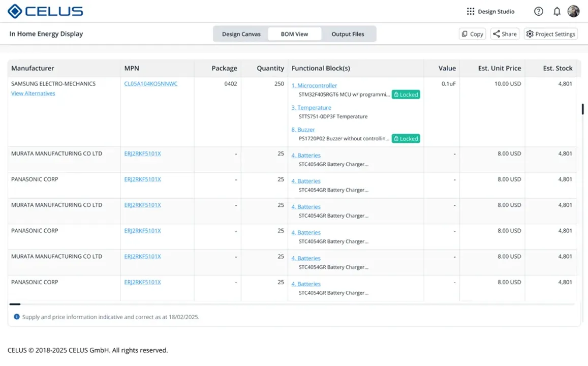The image size is (588, 366).
Task: Open the help question mark icon
Action: click(539, 12)
